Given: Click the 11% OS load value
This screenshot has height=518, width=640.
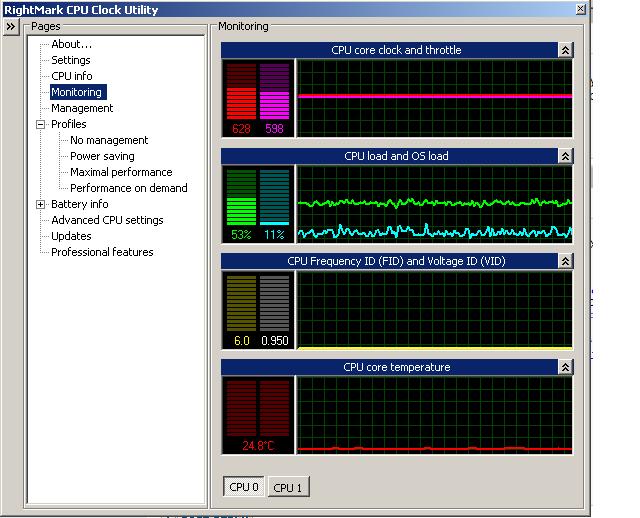Looking at the screenshot, I should (x=274, y=235).
